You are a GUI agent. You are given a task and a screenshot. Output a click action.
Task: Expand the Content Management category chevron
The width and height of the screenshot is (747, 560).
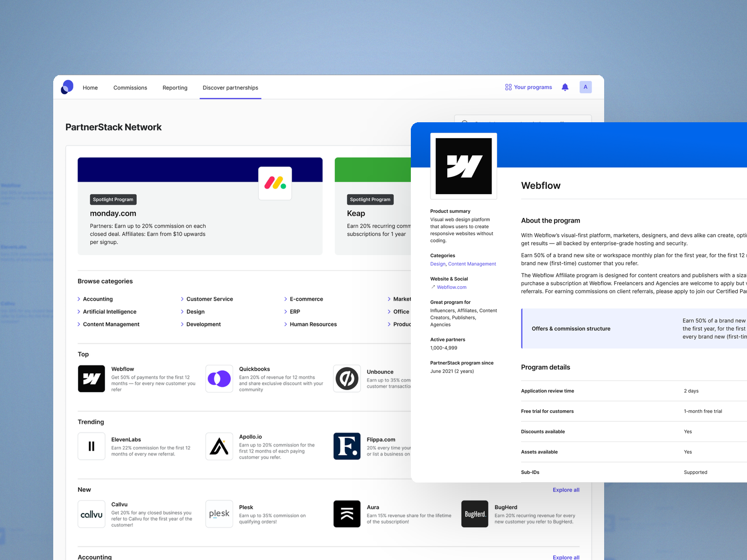pos(79,324)
